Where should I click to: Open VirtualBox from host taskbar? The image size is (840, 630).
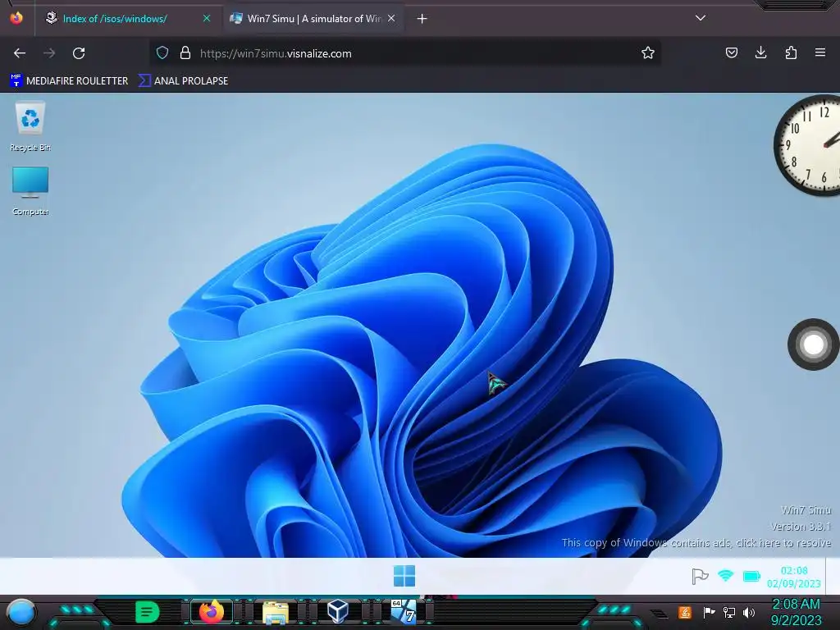(x=338, y=611)
